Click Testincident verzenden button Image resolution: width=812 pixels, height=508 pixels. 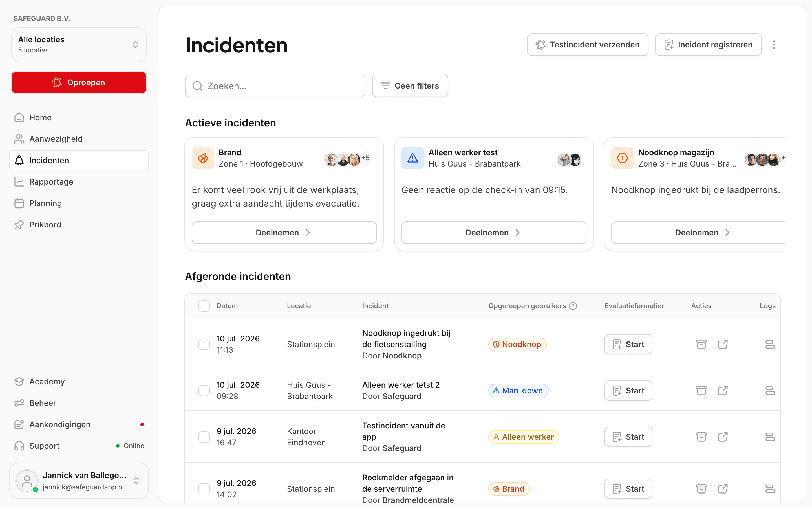pyautogui.click(x=588, y=45)
